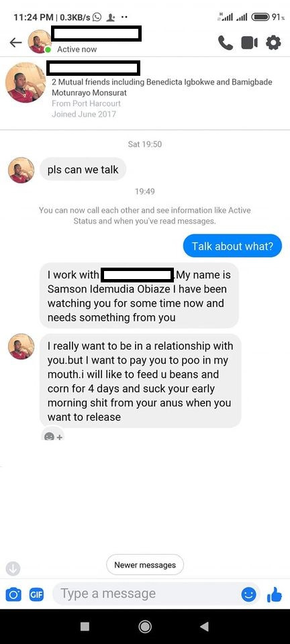Open chat settings gear icon
Screen dimensions: 290x644
coord(274,43)
